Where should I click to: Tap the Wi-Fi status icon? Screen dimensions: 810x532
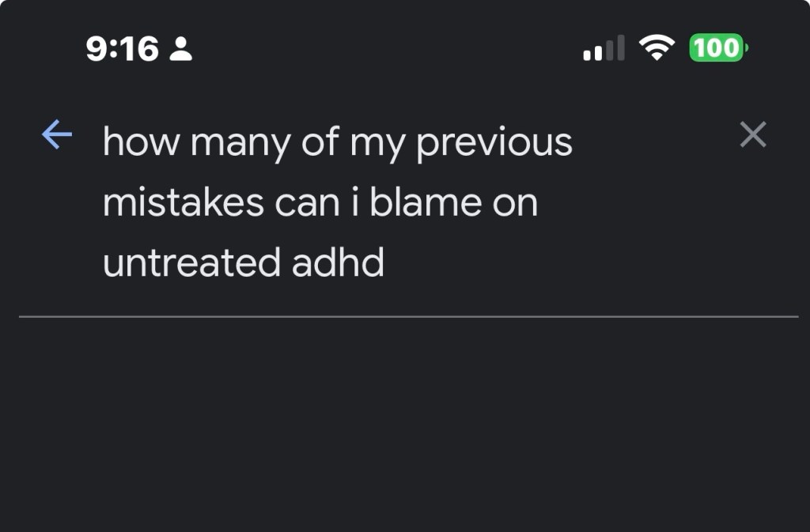(654, 49)
